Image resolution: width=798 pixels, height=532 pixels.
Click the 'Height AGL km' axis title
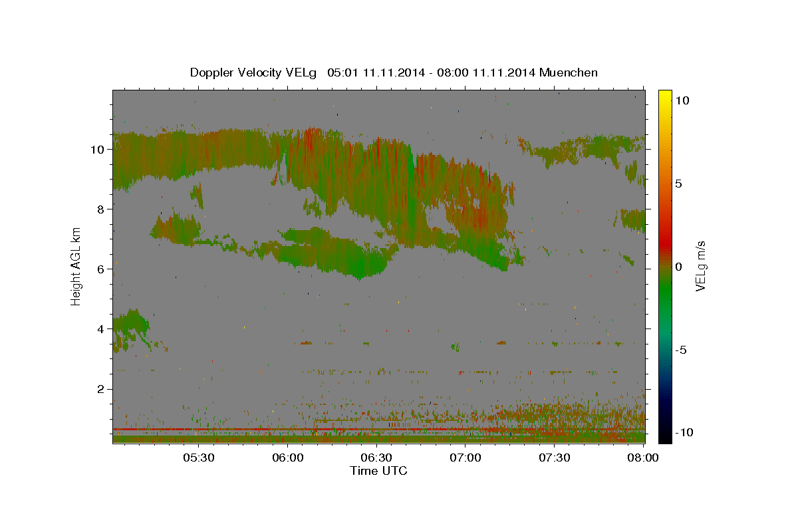[x=76, y=266]
